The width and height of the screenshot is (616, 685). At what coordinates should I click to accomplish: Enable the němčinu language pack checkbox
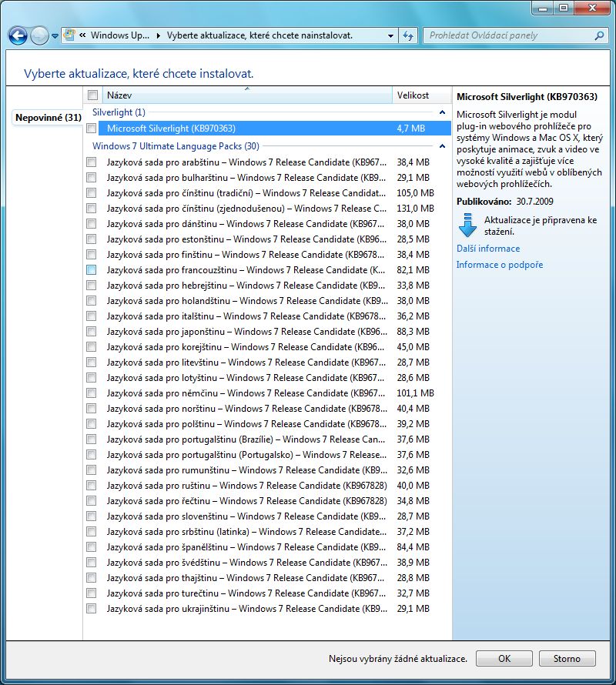click(x=92, y=393)
